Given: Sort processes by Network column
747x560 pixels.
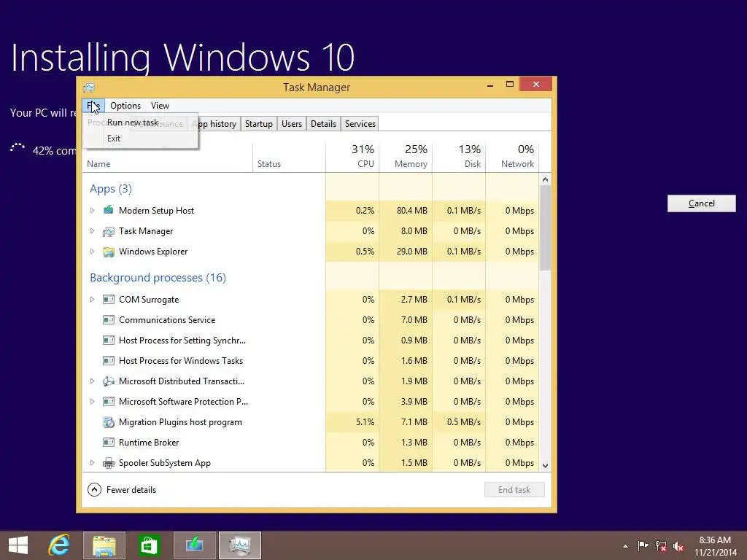Looking at the screenshot, I should click(513, 156).
